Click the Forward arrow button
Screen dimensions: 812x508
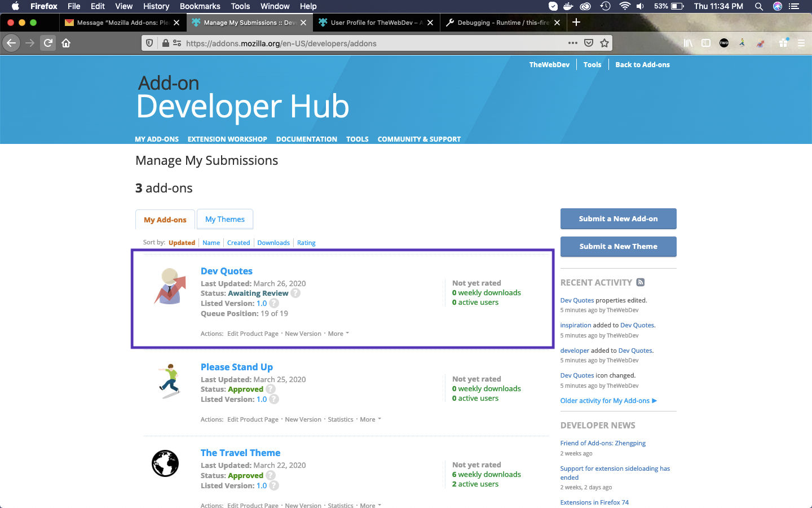click(30, 43)
